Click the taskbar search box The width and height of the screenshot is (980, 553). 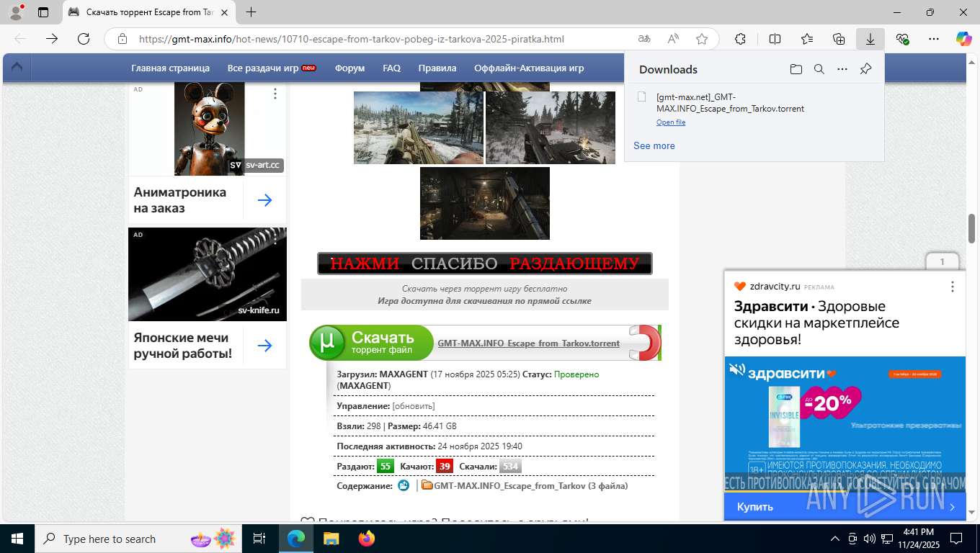[138, 539]
